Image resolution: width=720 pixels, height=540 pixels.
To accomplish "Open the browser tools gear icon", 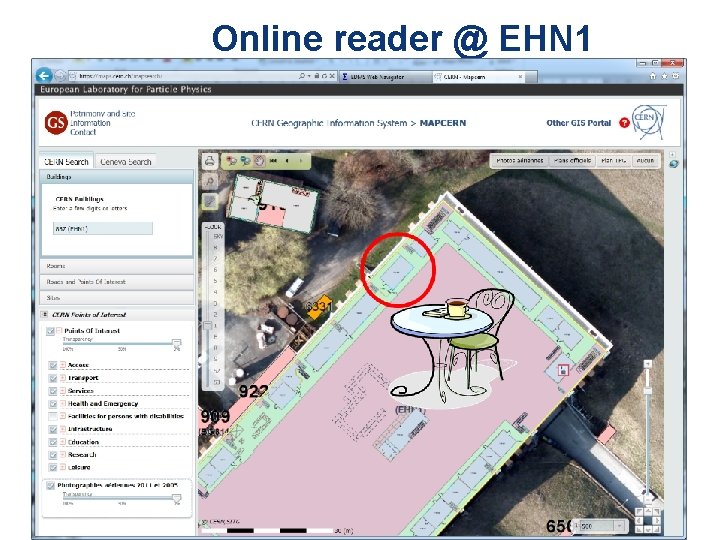I will [675, 76].
